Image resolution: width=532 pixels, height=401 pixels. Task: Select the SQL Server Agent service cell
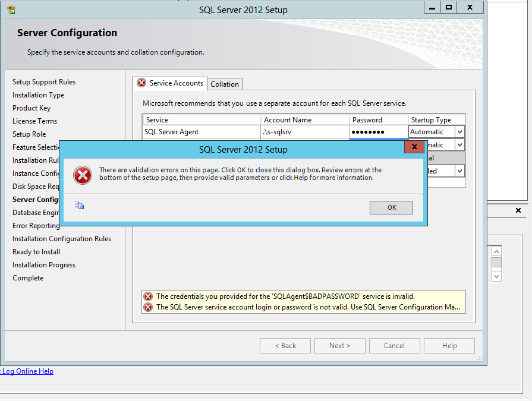[202, 131]
